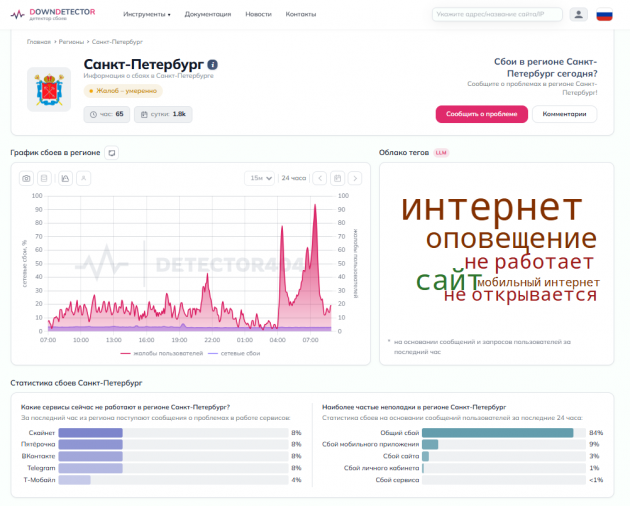Click the hourly count badge showing 65

(x=106, y=114)
